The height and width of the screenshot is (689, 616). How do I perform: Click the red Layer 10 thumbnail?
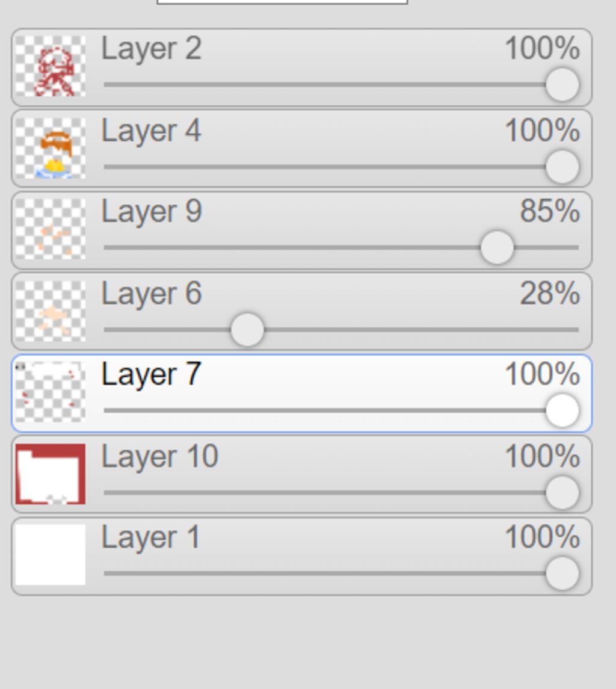(50, 474)
